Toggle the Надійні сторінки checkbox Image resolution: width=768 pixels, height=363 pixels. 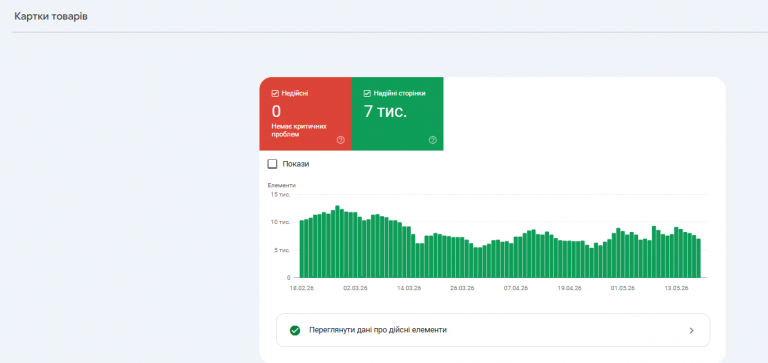point(367,93)
